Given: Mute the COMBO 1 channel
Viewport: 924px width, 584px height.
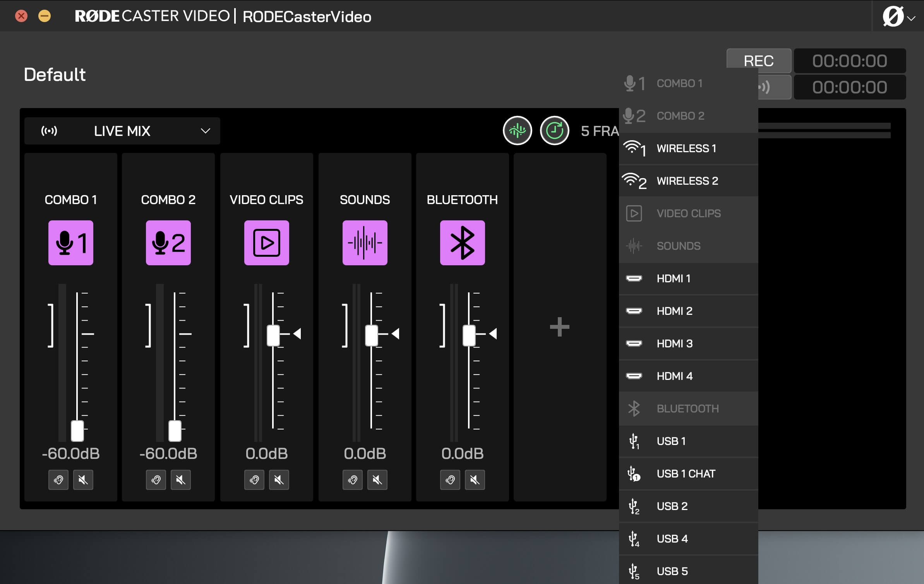Looking at the screenshot, I should [x=84, y=480].
